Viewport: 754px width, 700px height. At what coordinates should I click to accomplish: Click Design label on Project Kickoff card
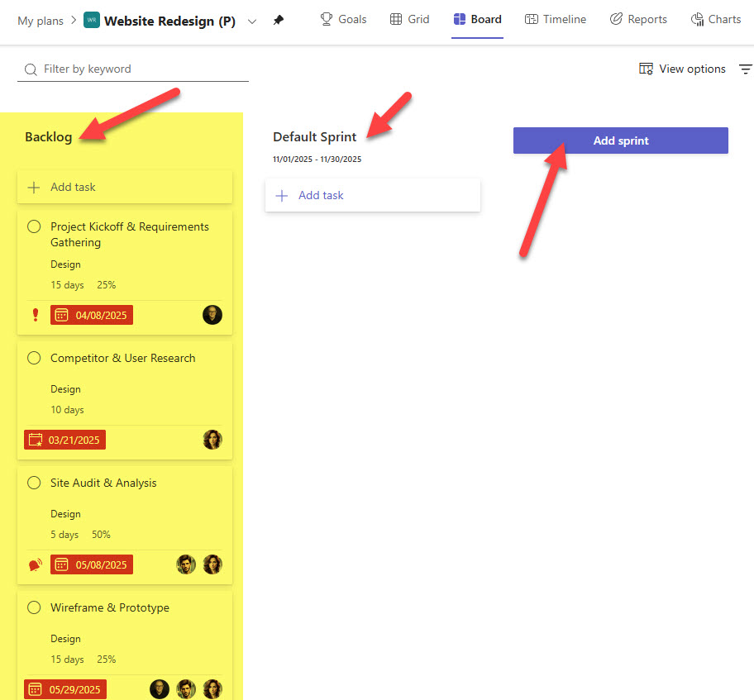tap(65, 264)
